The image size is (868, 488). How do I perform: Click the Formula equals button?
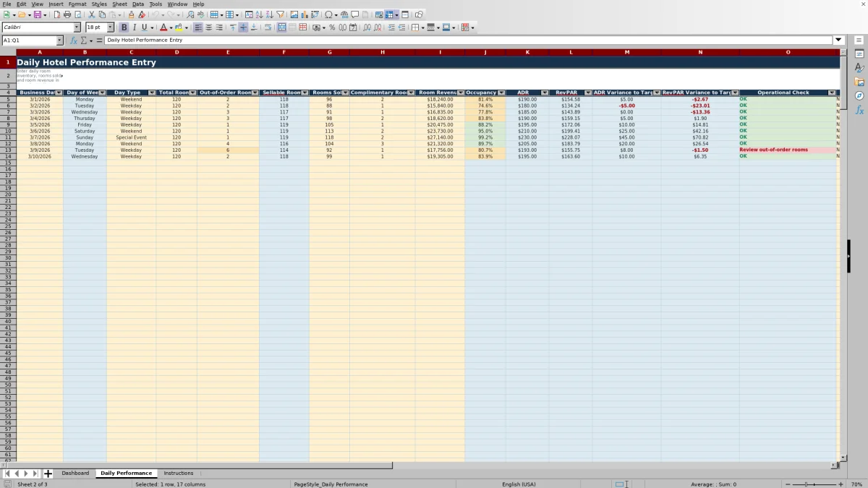(99, 40)
